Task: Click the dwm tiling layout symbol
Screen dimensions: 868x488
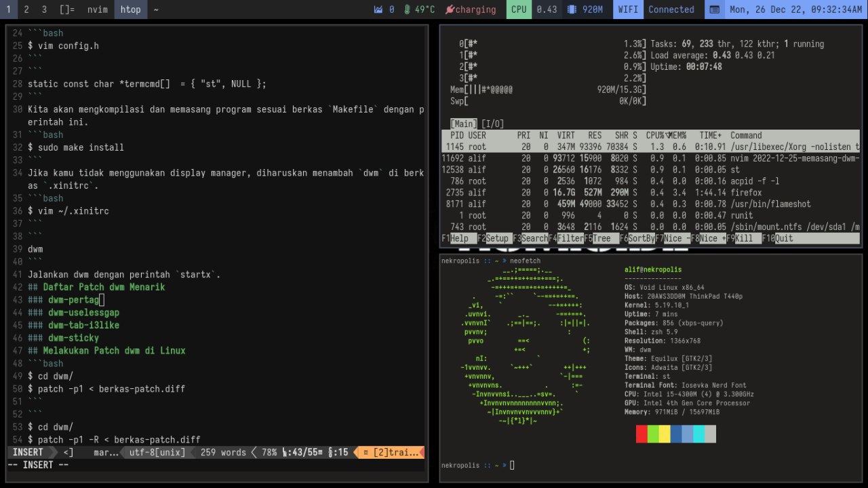Action: tap(67, 10)
